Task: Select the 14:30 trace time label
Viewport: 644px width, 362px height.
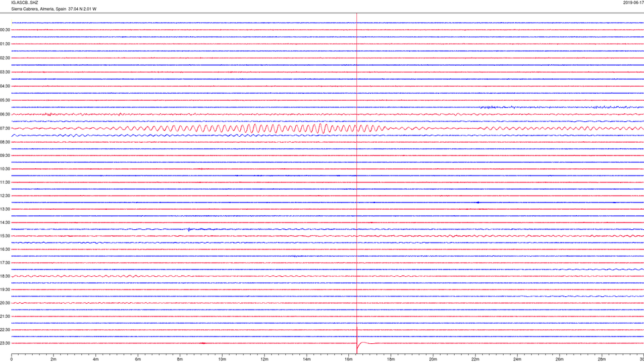Action: coord(5,223)
